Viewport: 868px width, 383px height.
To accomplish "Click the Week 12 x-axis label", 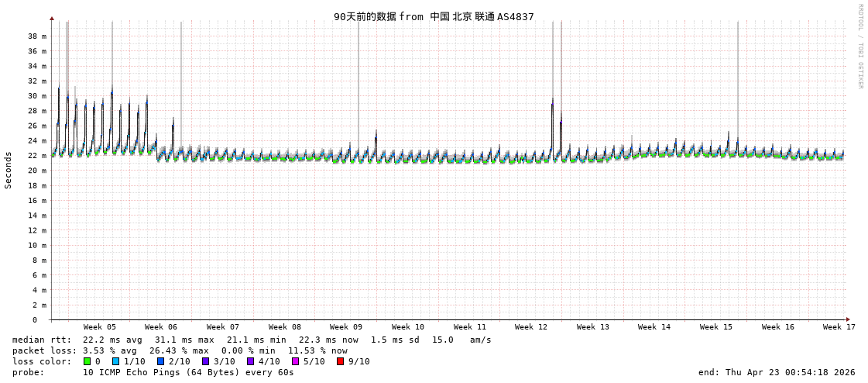I will [531, 327].
